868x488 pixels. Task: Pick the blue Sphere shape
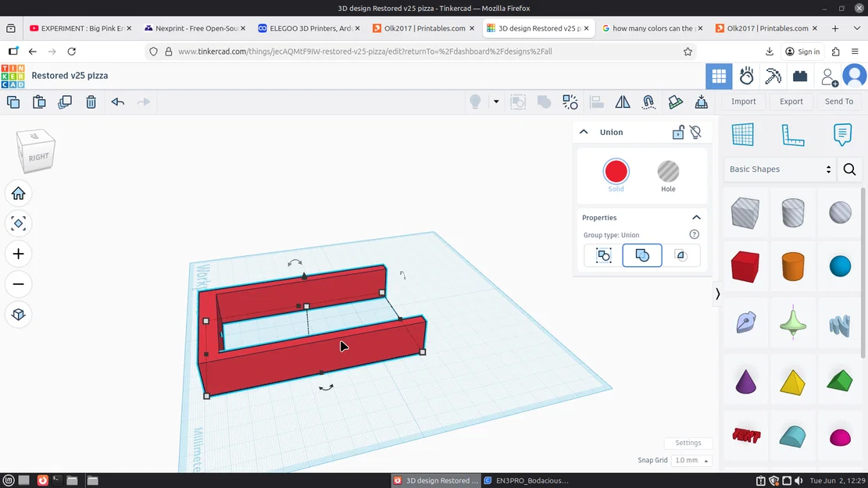click(x=841, y=266)
